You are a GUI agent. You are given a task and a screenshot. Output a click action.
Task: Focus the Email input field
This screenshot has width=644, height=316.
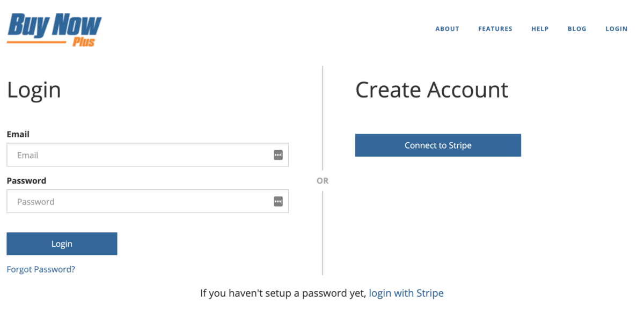tap(148, 155)
